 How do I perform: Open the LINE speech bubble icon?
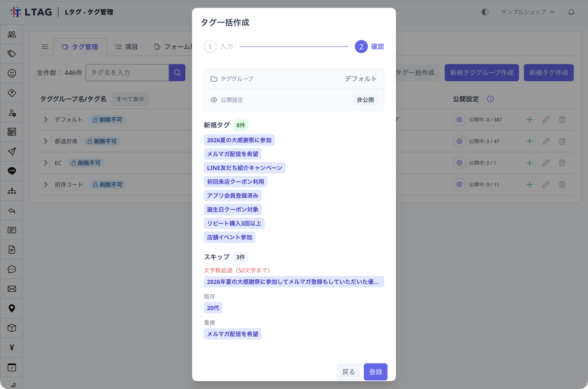12,171
